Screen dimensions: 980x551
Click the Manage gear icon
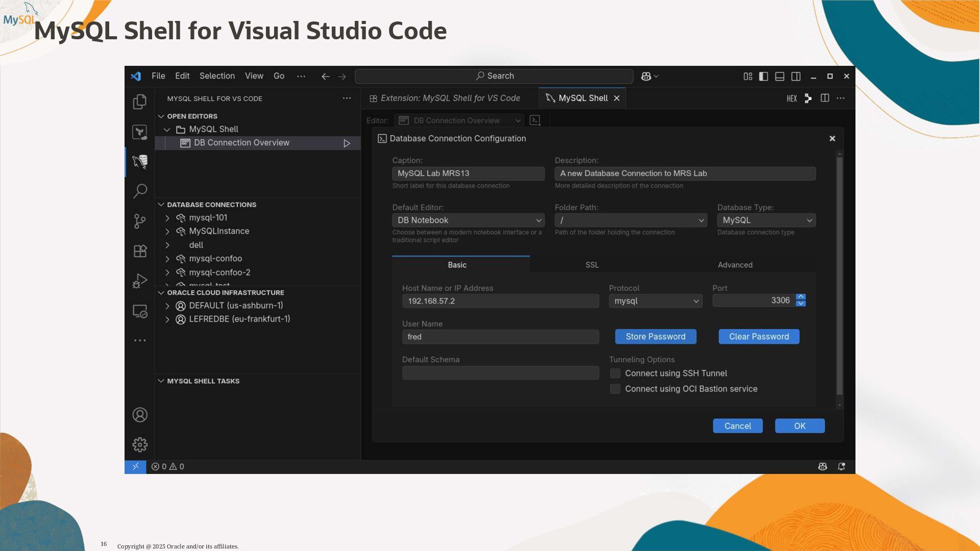[x=140, y=445]
